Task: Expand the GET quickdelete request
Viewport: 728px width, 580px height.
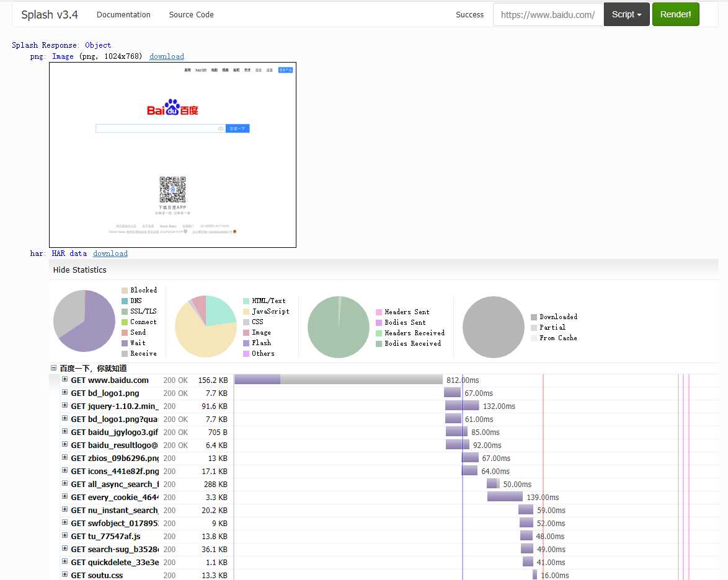Action: click(x=64, y=561)
